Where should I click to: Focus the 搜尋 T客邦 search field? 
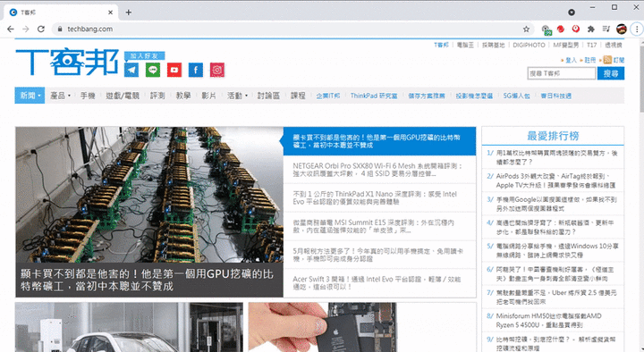pyautogui.click(x=562, y=73)
